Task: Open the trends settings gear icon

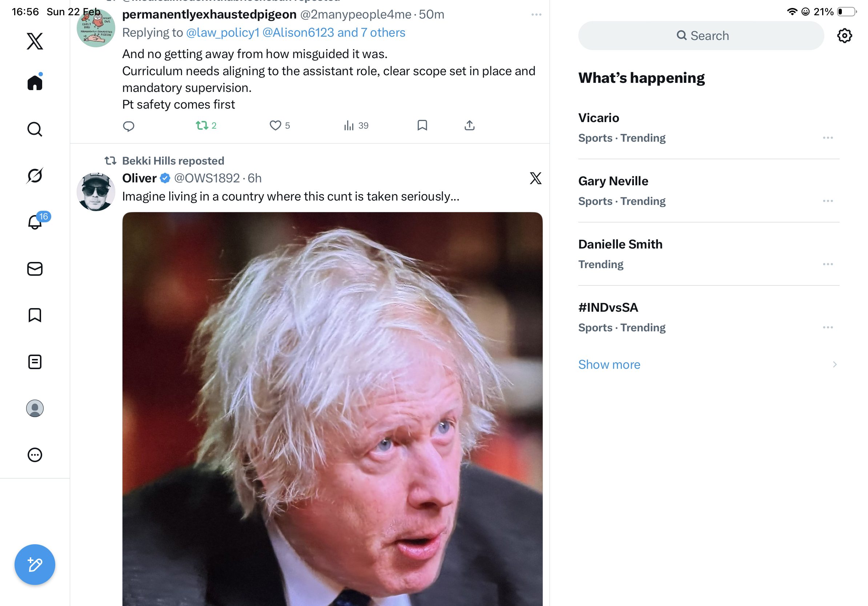Action: pyautogui.click(x=844, y=36)
